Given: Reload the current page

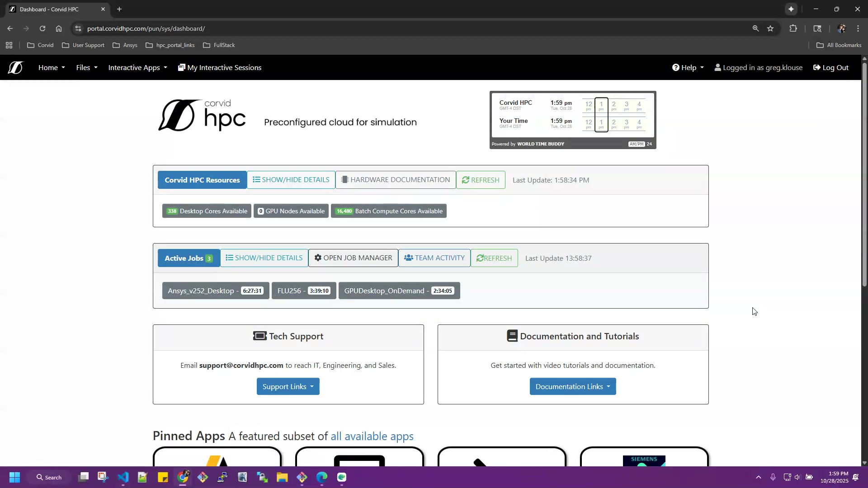Looking at the screenshot, I should point(42,28).
